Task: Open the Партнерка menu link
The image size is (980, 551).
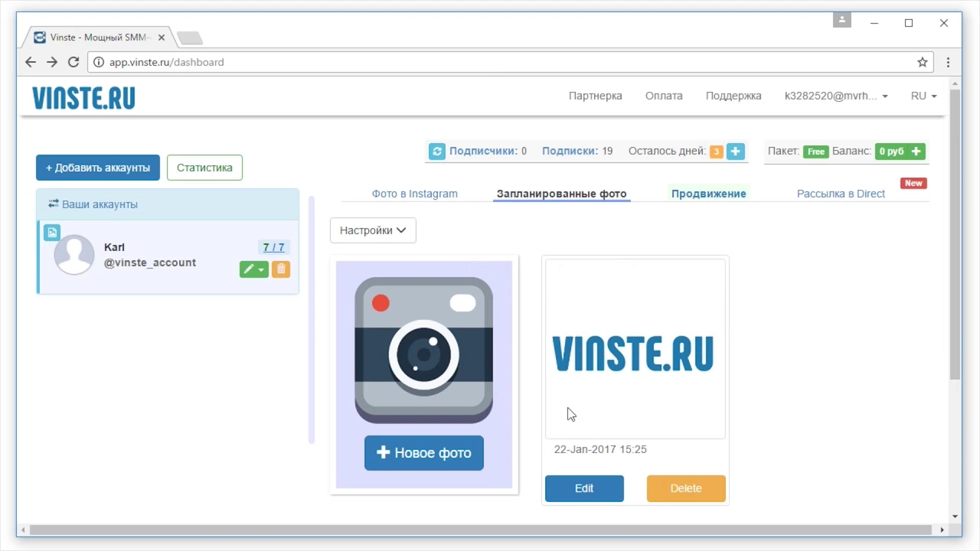Action: pos(596,96)
